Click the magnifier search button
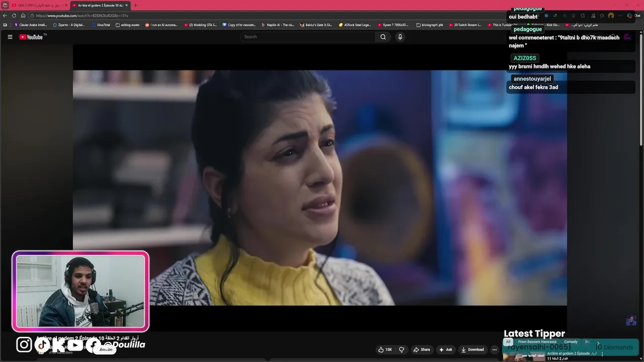 pos(383,37)
